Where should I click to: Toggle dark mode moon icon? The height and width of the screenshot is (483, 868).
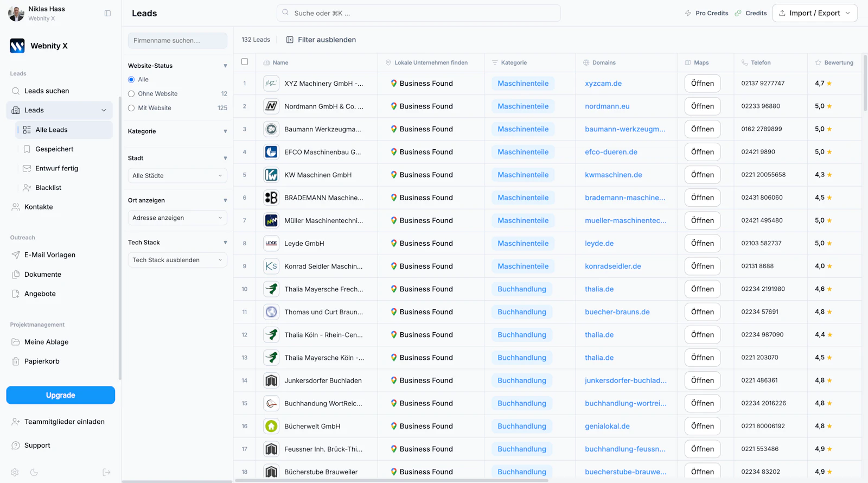(x=34, y=472)
